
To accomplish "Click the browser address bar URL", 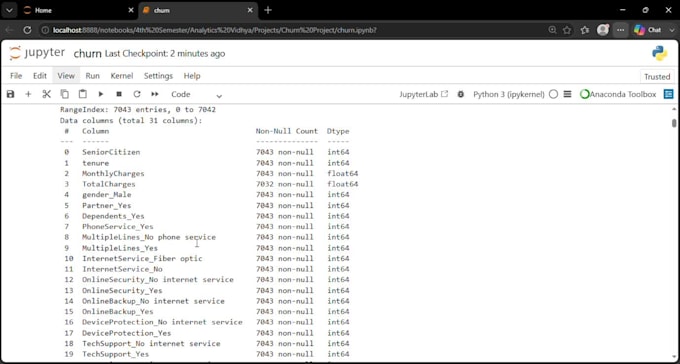I will (x=215, y=30).
